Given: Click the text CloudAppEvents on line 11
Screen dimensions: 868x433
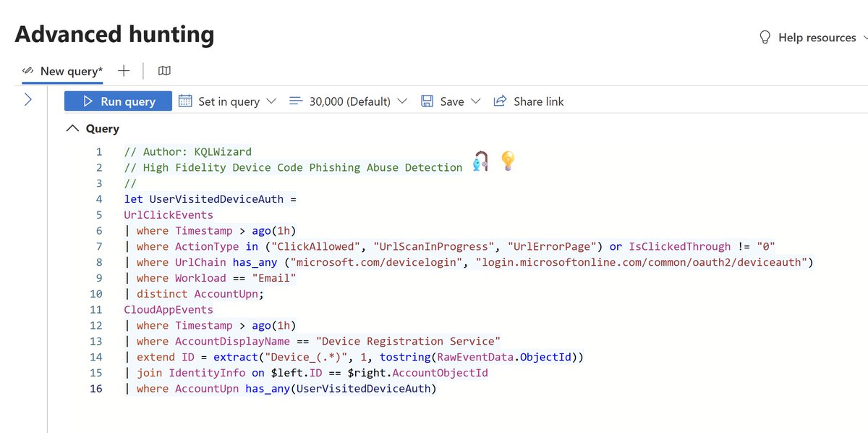Looking at the screenshot, I should 169,309.
